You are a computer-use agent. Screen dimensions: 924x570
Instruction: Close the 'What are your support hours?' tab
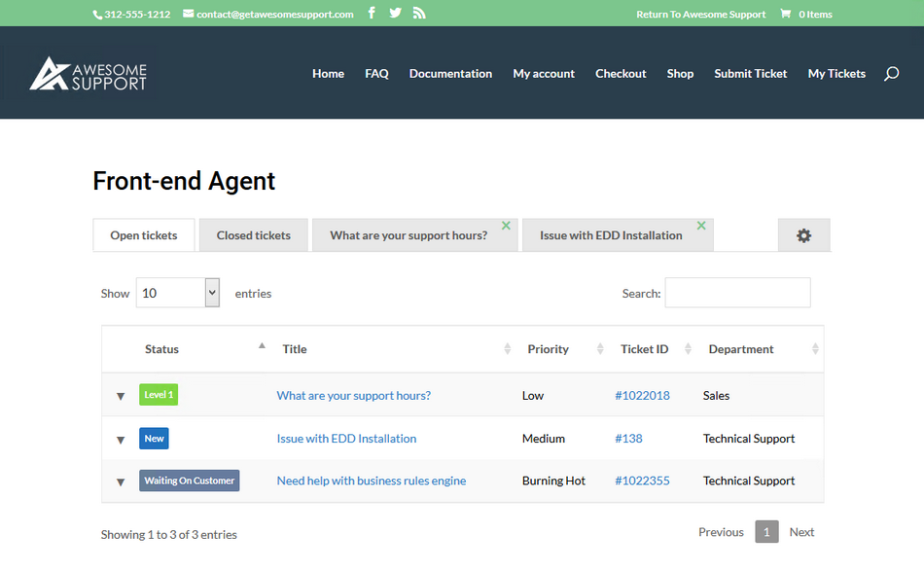(506, 225)
